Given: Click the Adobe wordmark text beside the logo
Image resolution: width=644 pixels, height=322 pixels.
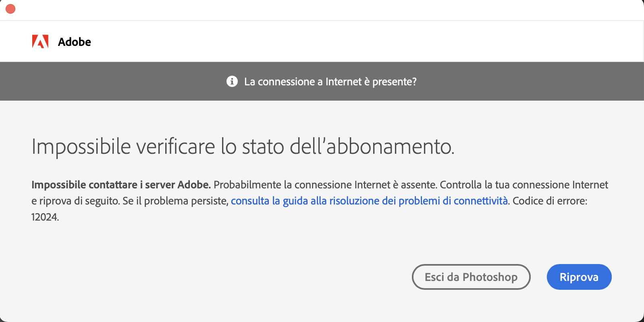Looking at the screenshot, I should [75, 42].
